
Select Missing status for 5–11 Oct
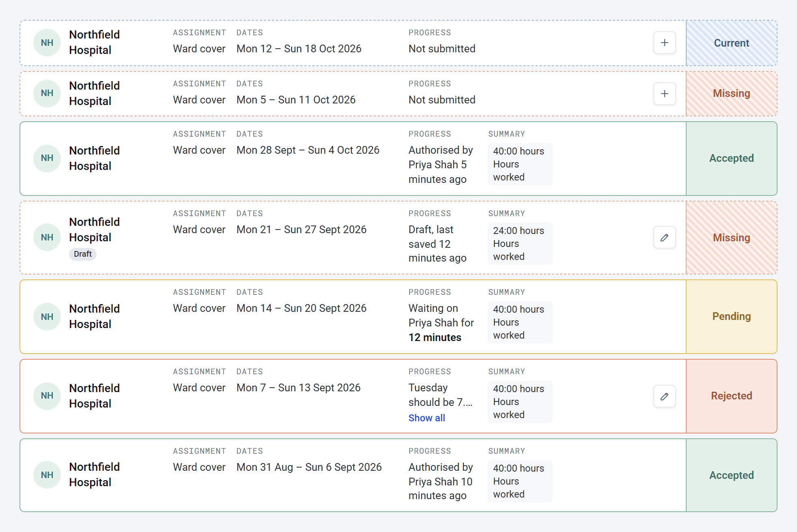pos(731,94)
